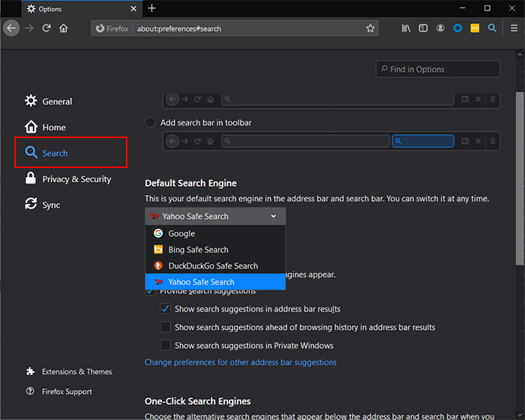Click the Firefox identity icon in the address bar

coord(112,28)
